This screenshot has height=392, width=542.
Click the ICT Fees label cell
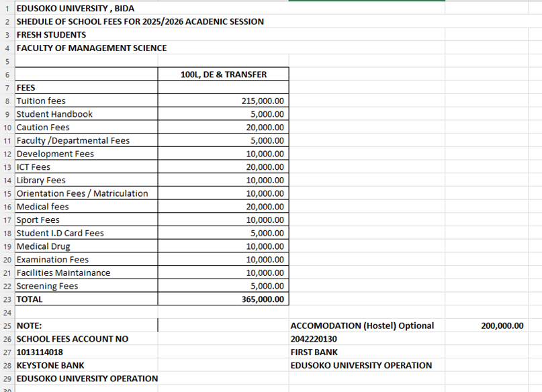pos(34,167)
